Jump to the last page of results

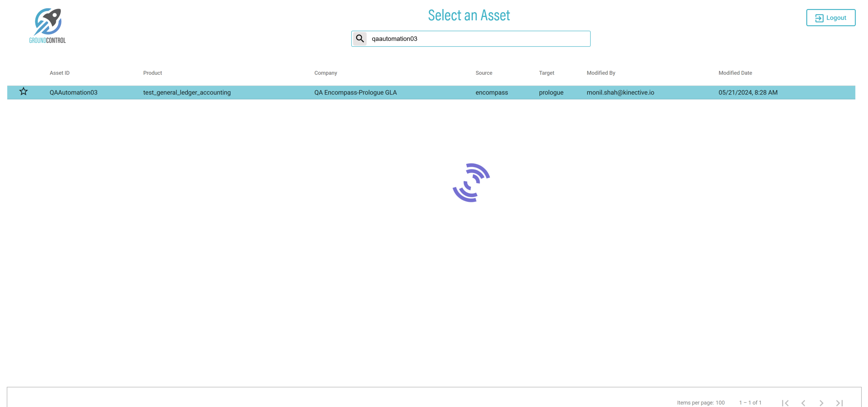click(x=839, y=402)
